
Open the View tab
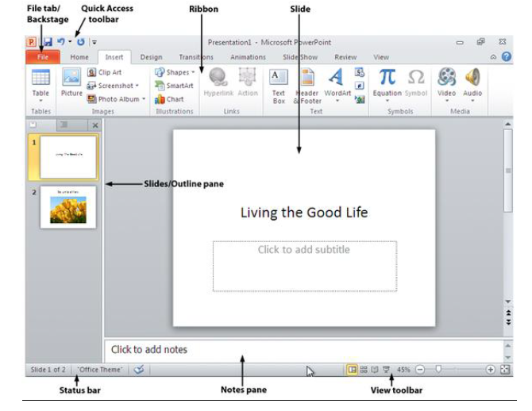pos(381,57)
